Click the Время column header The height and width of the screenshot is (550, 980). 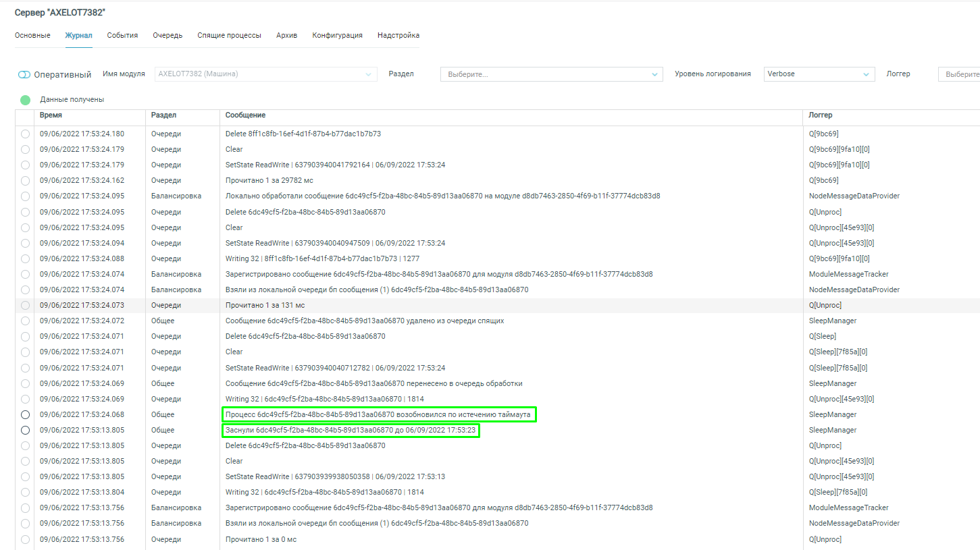point(51,115)
